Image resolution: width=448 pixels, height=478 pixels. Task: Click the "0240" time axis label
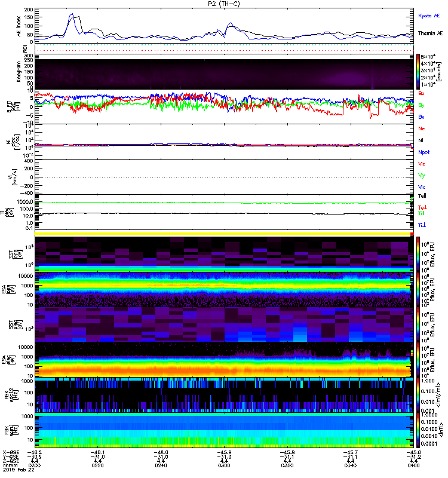tap(161, 465)
